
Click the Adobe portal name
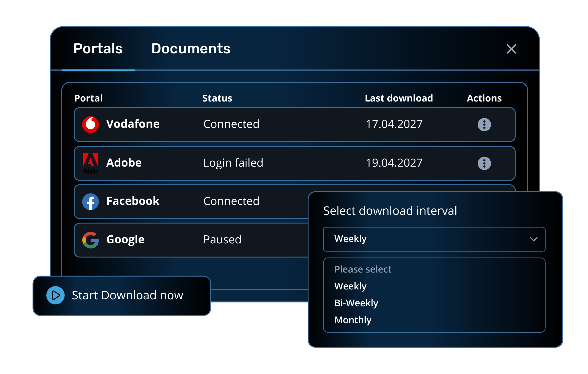point(124,163)
